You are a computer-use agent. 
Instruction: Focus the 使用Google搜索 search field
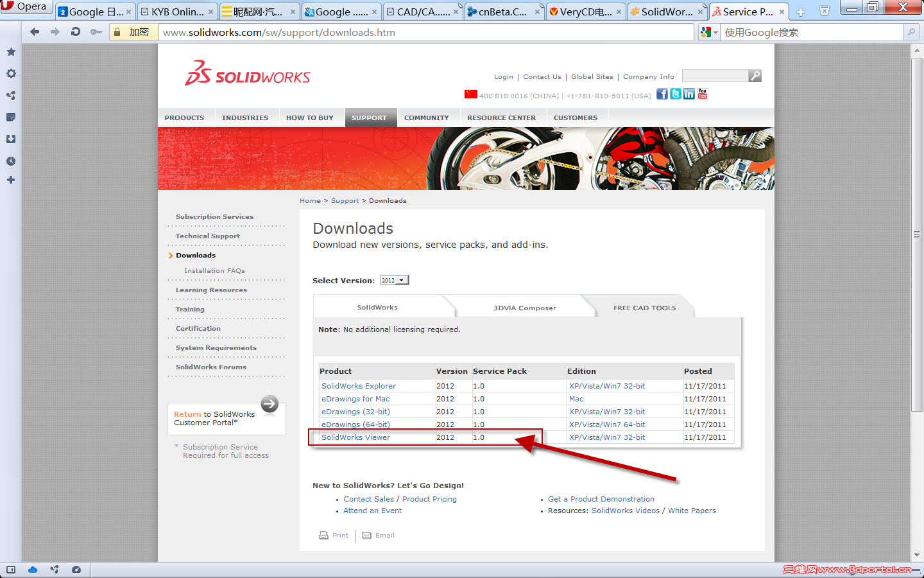(812, 32)
